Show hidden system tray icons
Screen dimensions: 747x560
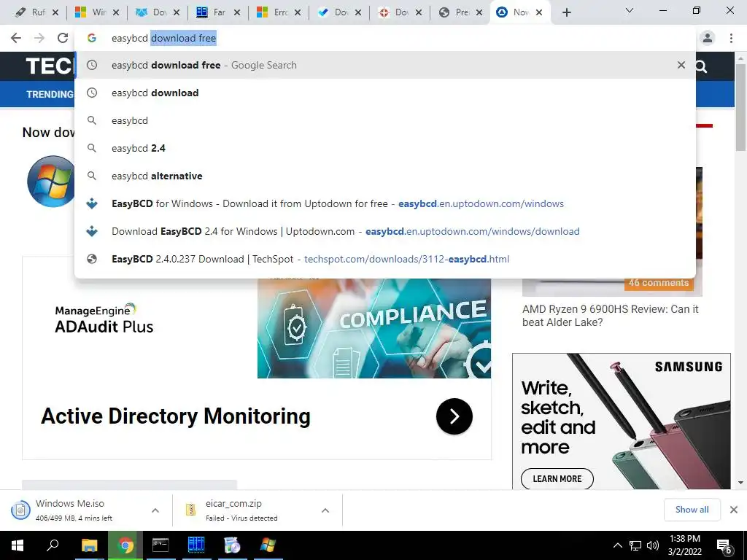617,545
